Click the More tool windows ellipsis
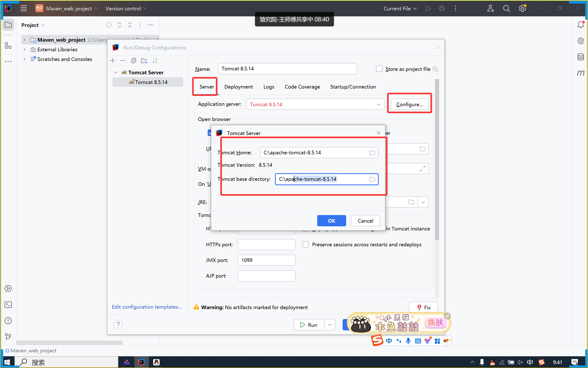The width and height of the screenshot is (588, 368). (x=8, y=62)
